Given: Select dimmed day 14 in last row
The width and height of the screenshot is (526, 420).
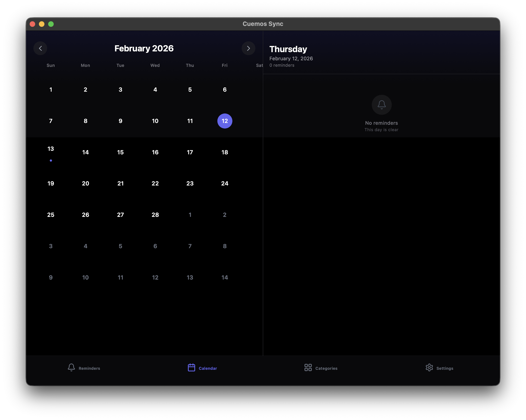Looking at the screenshot, I should [x=224, y=277].
